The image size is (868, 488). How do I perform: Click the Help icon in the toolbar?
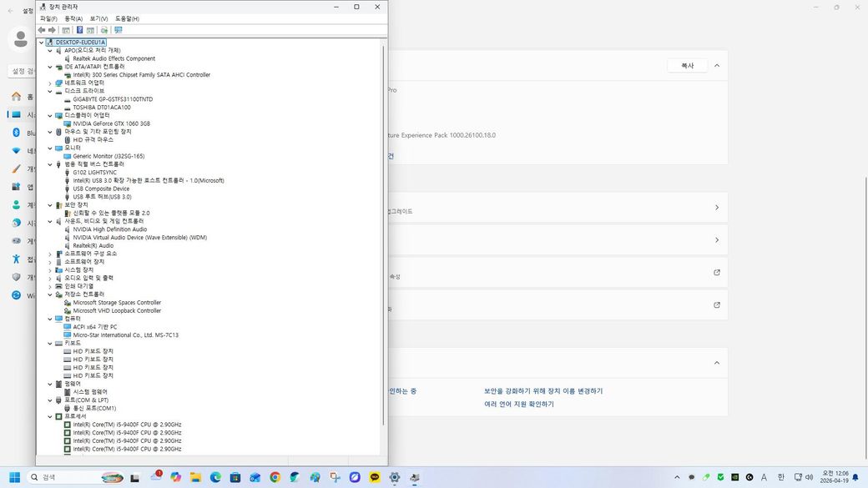pyautogui.click(x=79, y=30)
